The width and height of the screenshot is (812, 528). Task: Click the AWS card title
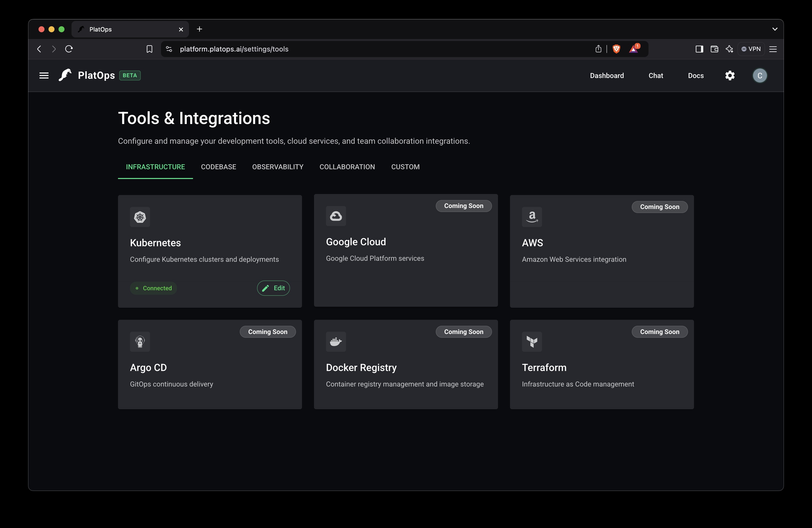coord(532,243)
